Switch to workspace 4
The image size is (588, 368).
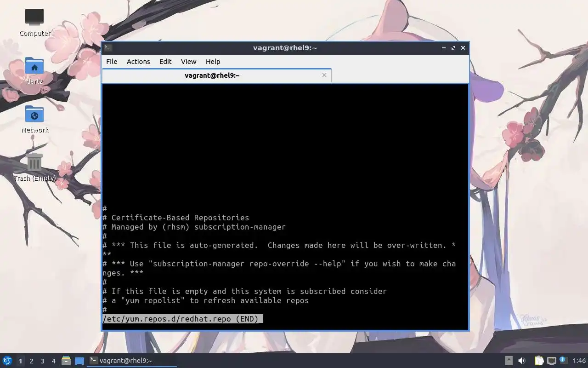(53, 361)
